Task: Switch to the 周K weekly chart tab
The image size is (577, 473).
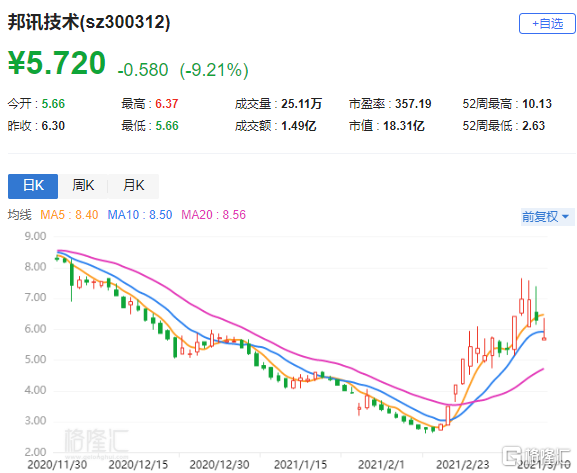Action: tap(83, 186)
